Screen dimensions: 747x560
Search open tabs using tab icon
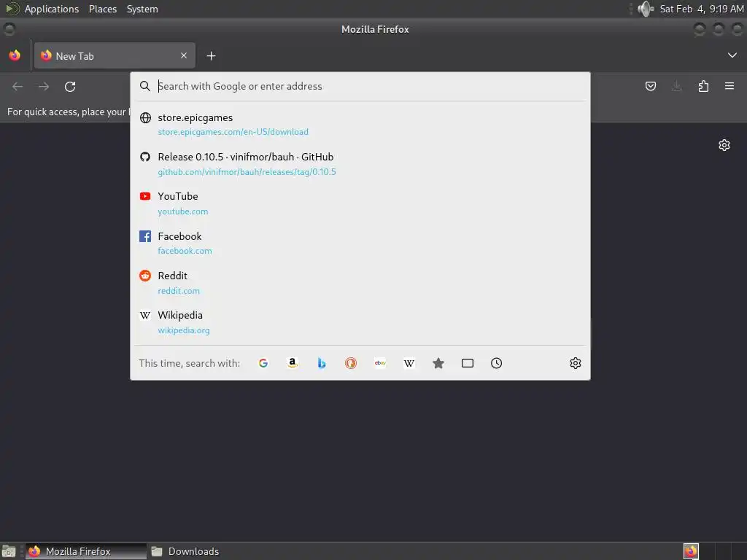pos(468,363)
